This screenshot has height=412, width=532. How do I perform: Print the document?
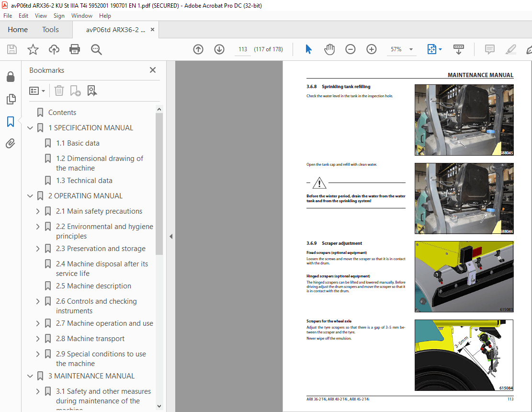(x=75, y=49)
